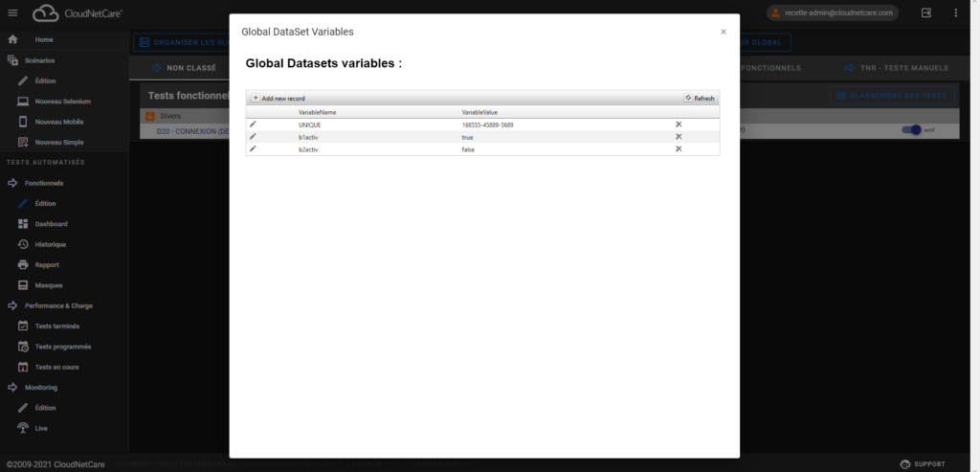Collapse the Monitoring sidebar section

tap(41, 388)
